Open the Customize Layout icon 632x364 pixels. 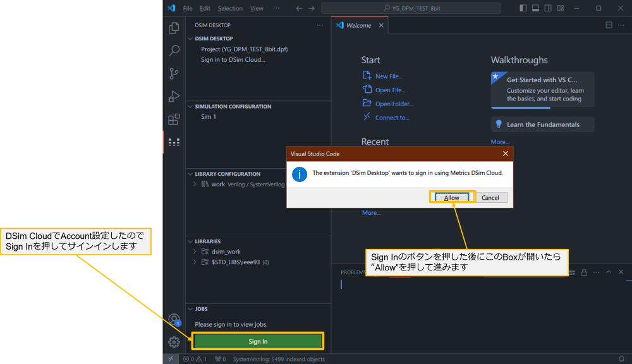point(560,8)
